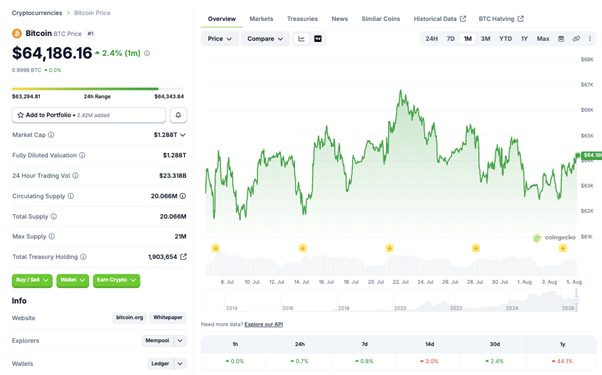Switch to line chart view icon

pos(302,39)
